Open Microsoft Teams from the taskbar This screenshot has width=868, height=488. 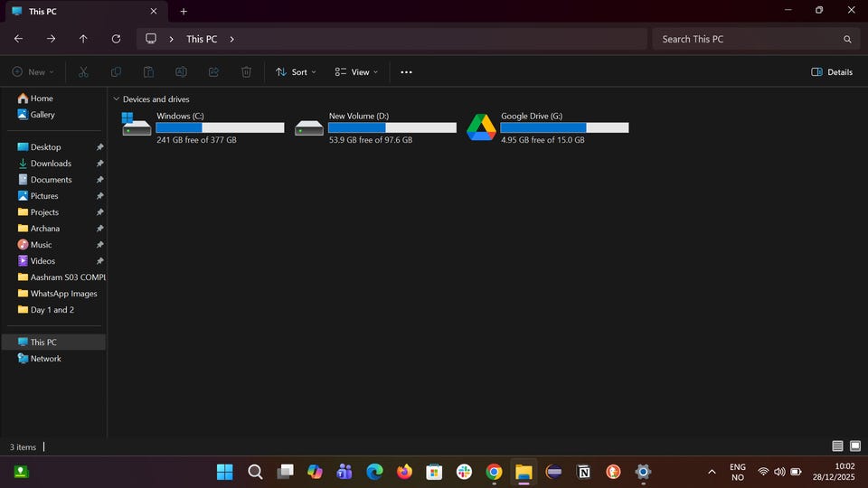(344, 472)
